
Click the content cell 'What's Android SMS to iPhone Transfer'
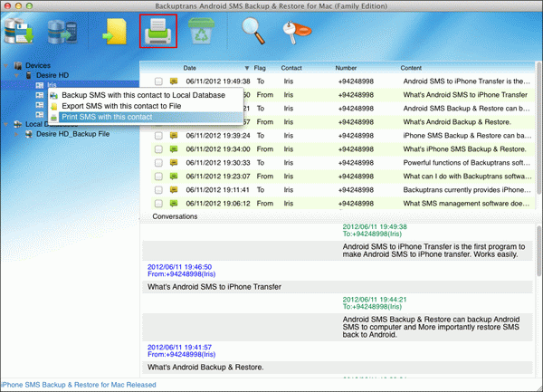point(465,95)
